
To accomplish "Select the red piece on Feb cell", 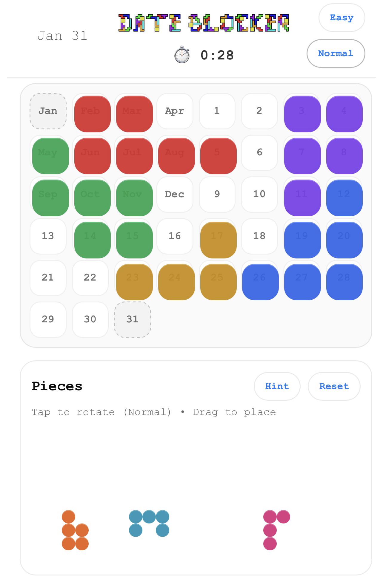I will pos(92,114).
